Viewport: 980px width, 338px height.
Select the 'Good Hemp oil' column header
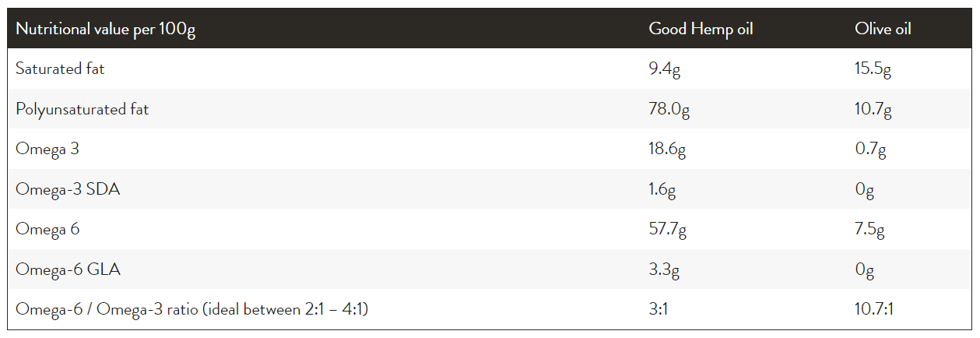pyautogui.click(x=701, y=29)
